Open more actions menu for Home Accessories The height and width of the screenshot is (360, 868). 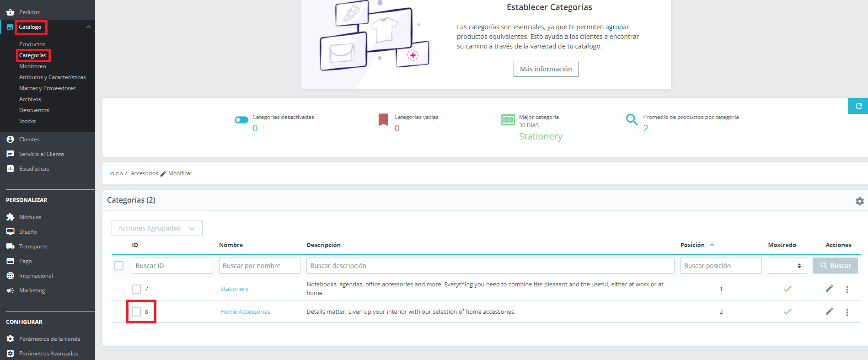[847, 312]
